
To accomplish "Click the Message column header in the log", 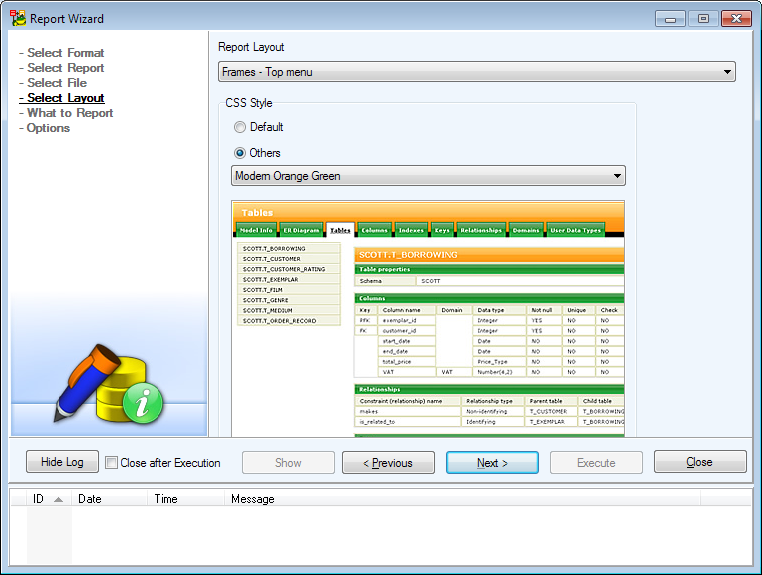I will click(462, 499).
